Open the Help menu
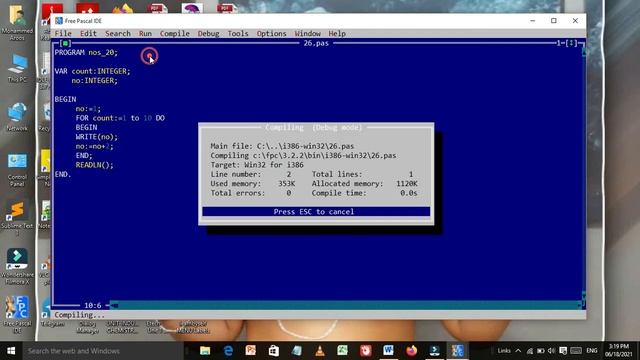This screenshot has width=640, height=360. (x=337, y=33)
